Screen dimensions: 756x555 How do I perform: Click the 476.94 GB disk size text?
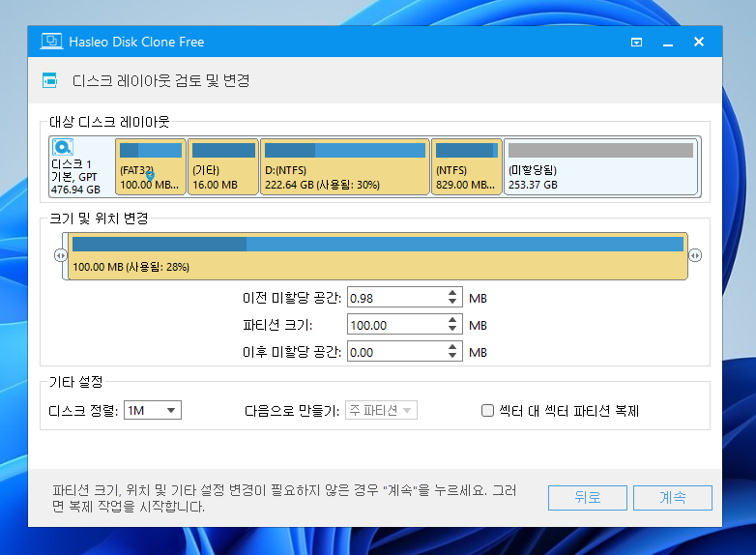[75, 190]
